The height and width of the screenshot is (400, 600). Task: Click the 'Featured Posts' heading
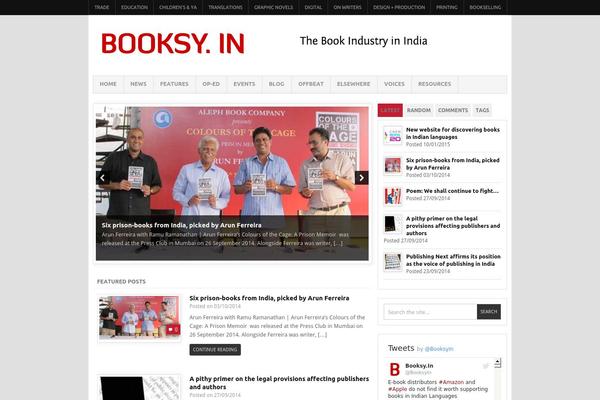[x=121, y=281]
